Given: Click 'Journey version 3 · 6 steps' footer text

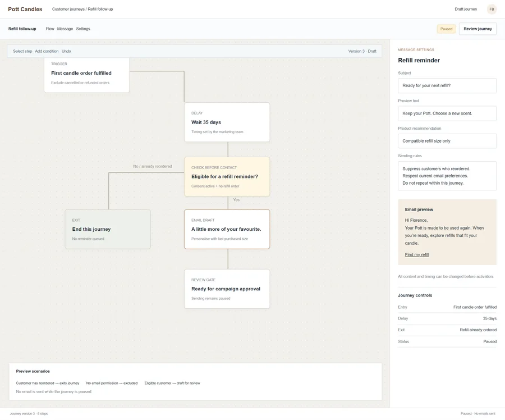Looking at the screenshot, I should (x=29, y=414).
